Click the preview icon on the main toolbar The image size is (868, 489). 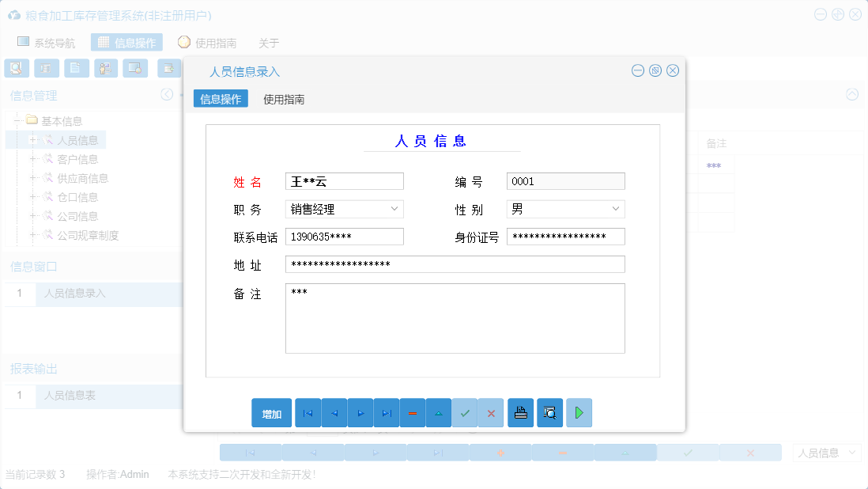pyautogui.click(x=17, y=68)
